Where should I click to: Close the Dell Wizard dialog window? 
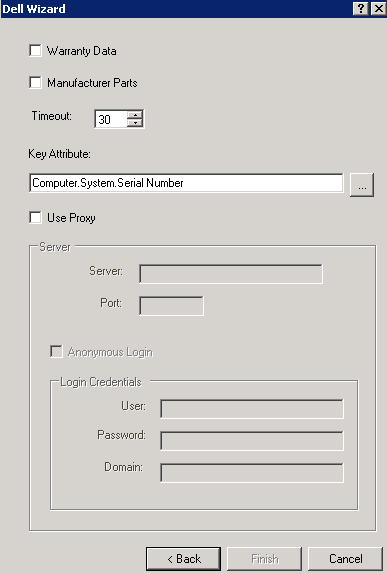click(x=378, y=8)
